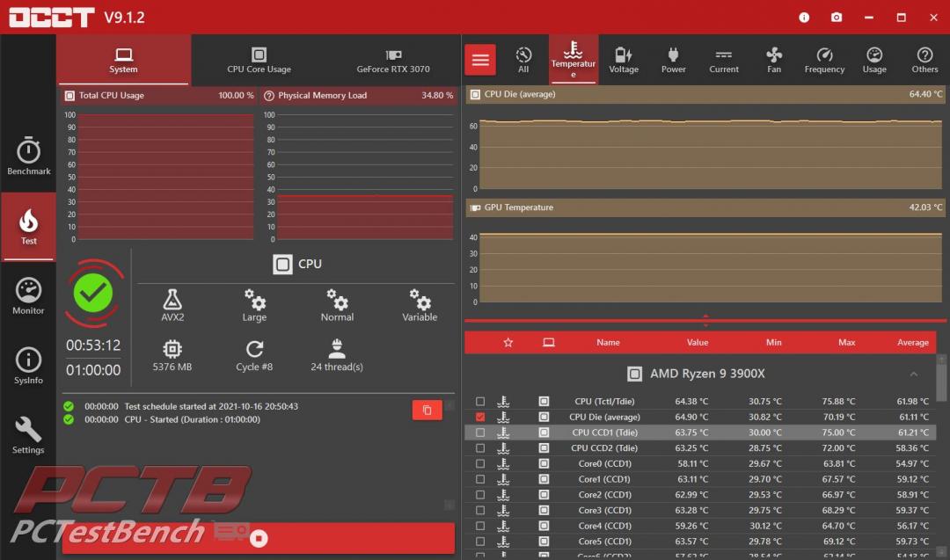Check the Core4 (CCD1) checkbox
This screenshot has width=950, height=560.
(480, 526)
